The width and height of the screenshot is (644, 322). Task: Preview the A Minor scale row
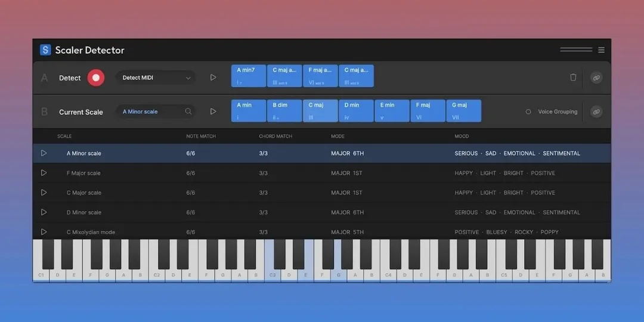[44, 153]
